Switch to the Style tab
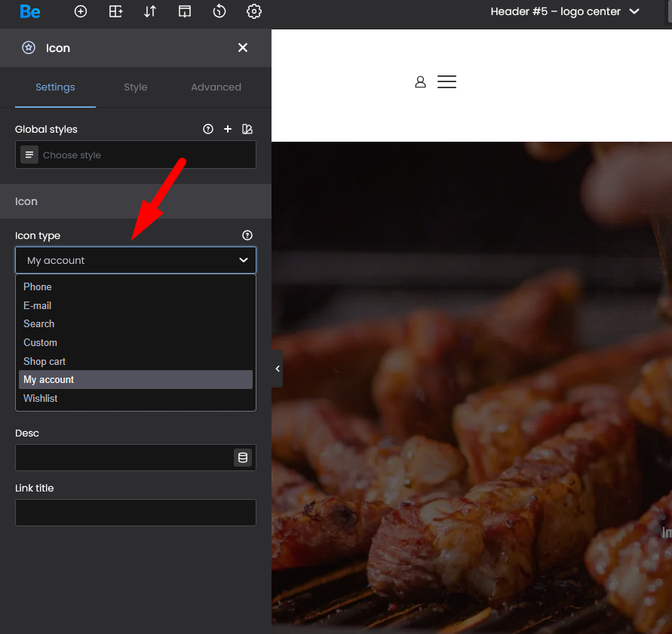The image size is (672, 634). (136, 87)
